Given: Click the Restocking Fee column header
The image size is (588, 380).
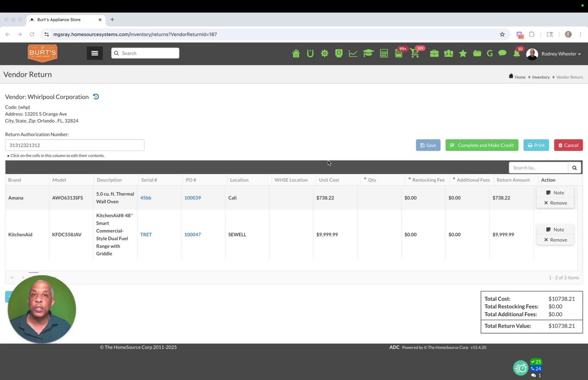Looking at the screenshot, I should (428, 180).
